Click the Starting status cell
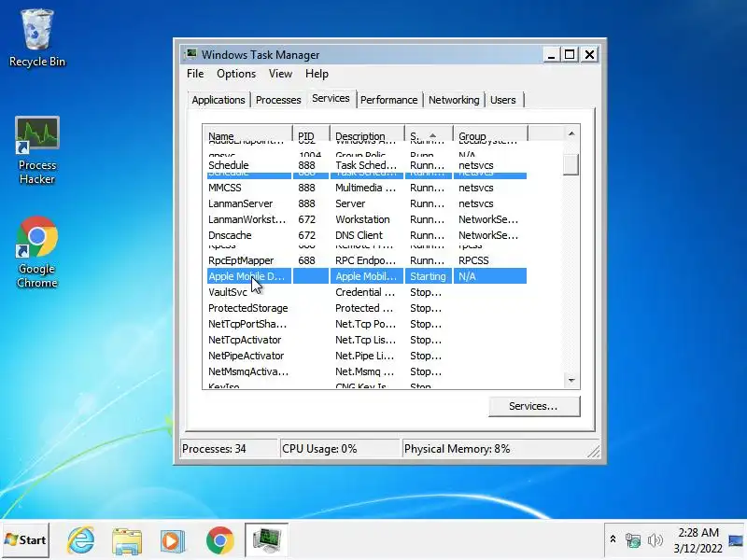This screenshot has width=747, height=560. [x=428, y=276]
